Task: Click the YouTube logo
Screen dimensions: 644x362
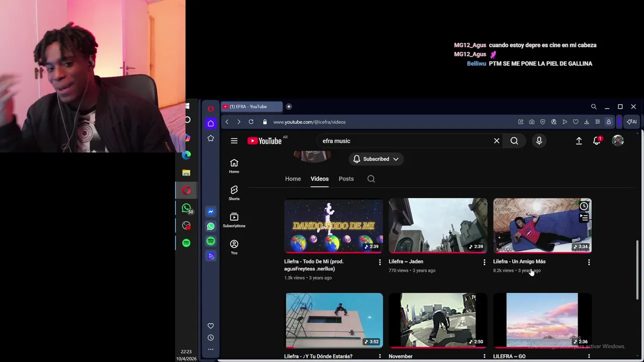Action: click(x=265, y=141)
